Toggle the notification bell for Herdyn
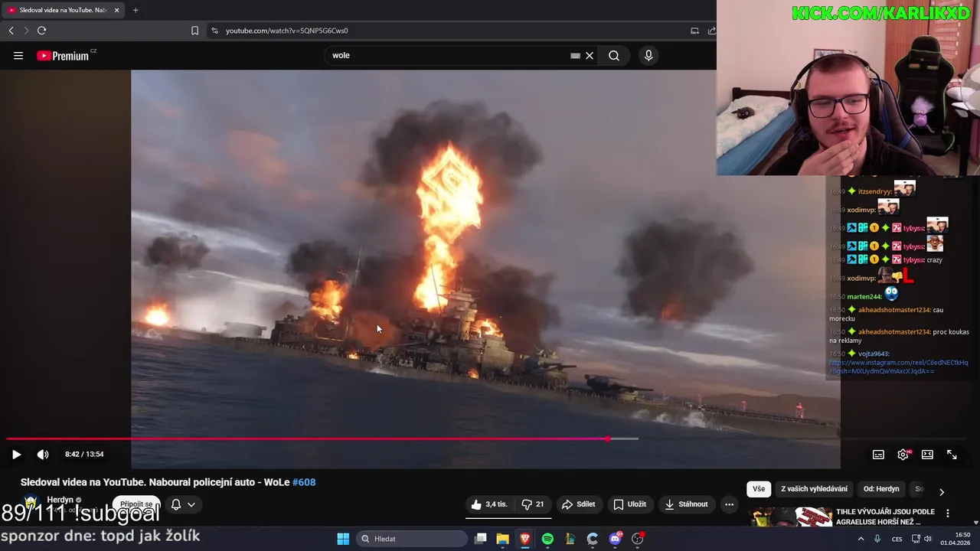 coord(176,504)
